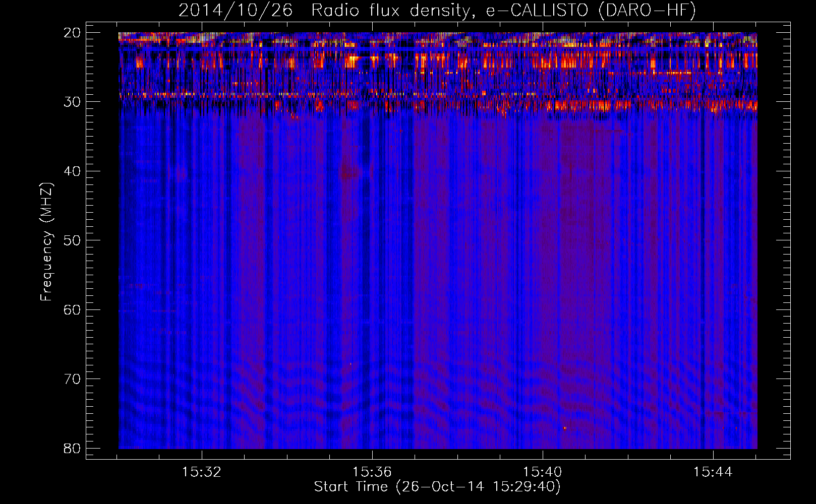Click the 80 MHz frequency tick label

pyautogui.click(x=72, y=448)
